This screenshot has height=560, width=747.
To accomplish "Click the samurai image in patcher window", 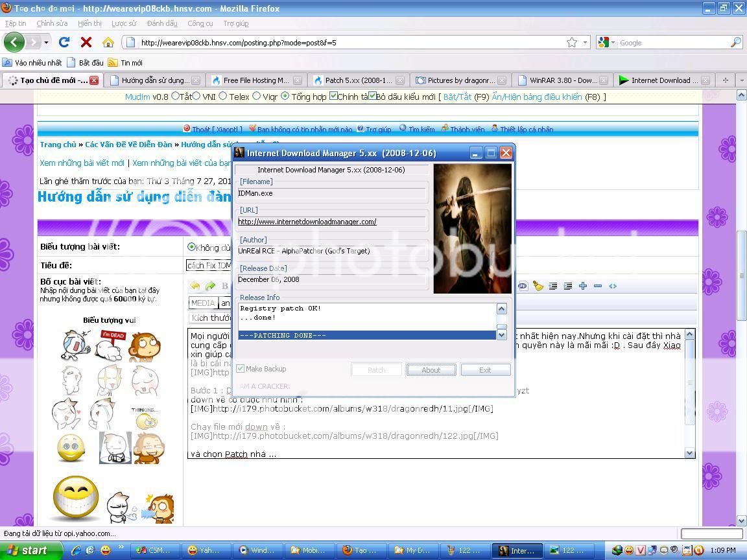I will pos(473,229).
